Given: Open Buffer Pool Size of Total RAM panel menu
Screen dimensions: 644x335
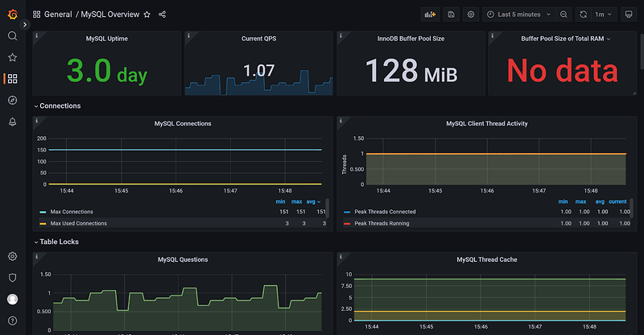Looking at the screenshot, I should (x=609, y=39).
